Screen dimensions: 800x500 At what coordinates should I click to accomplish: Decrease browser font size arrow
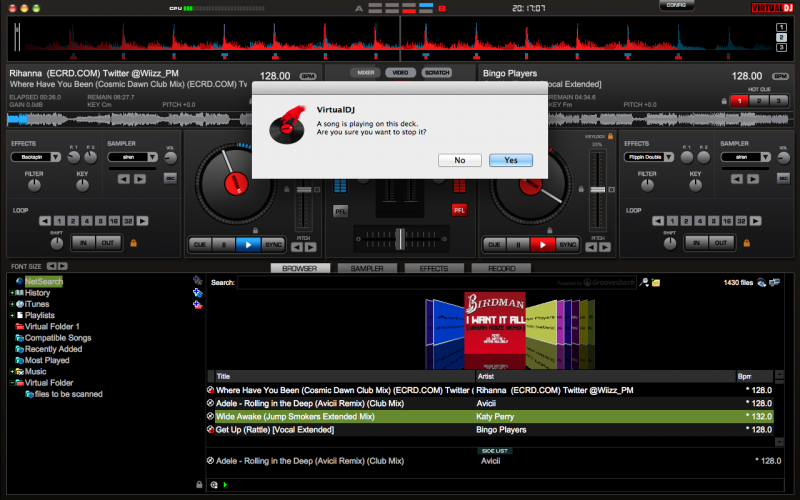pos(51,266)
